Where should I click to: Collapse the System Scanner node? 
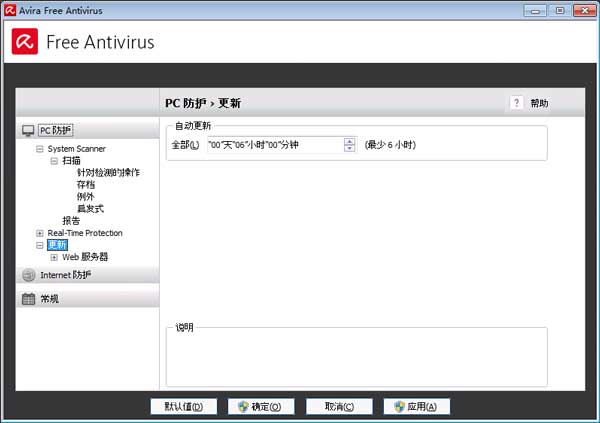click(39, 149)
